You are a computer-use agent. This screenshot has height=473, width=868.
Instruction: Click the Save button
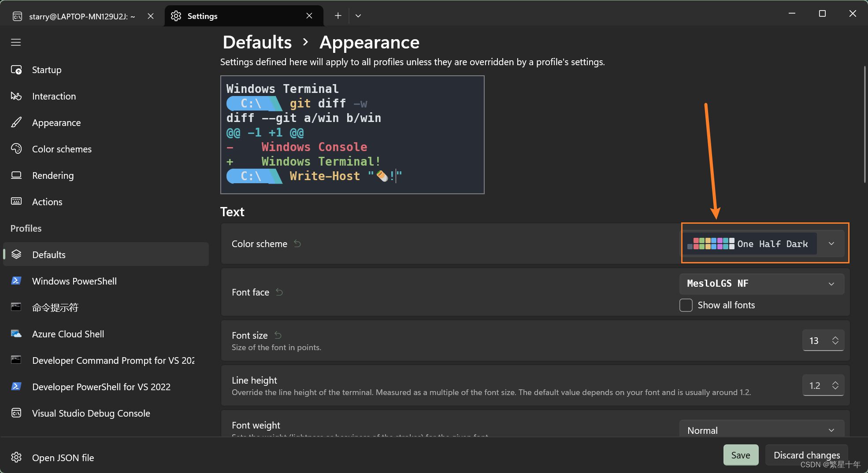coord(741,455)
